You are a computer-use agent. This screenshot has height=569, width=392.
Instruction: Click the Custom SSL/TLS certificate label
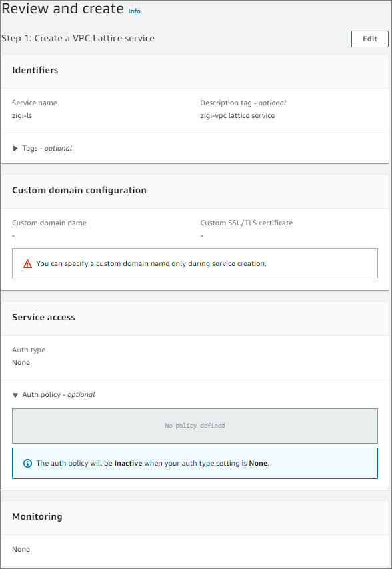point(246,223)
